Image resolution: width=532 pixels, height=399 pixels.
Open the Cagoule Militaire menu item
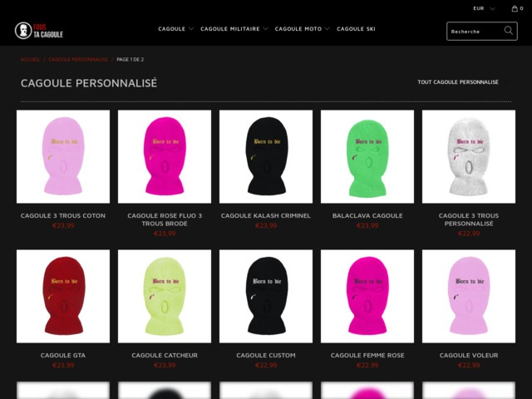[x=230, y=29]
